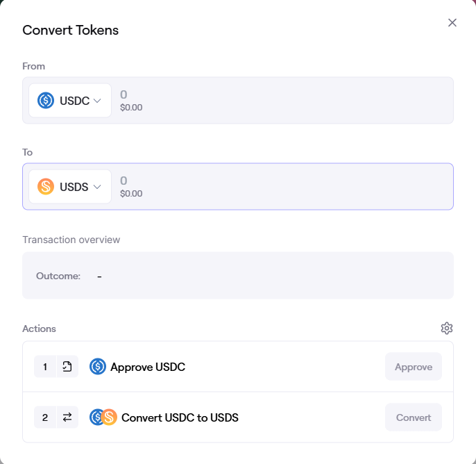
Task: Click the document approval icon in step 1
Action: tap(67, 367)
